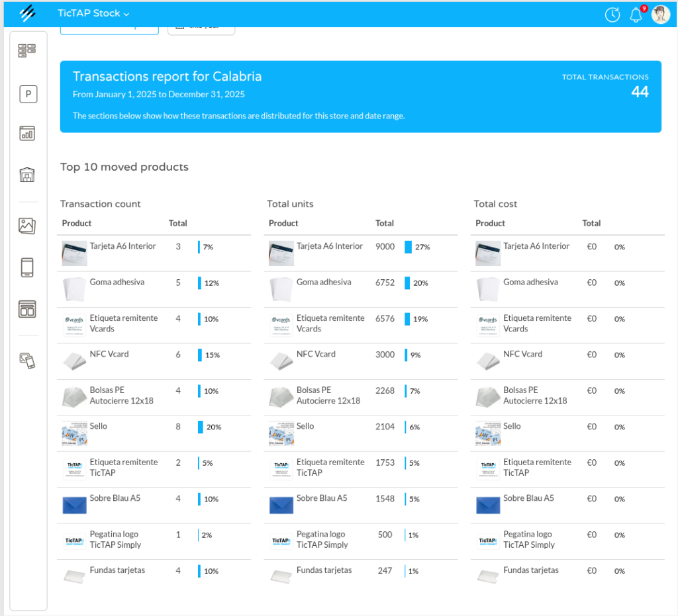Open the notifications bell with badge
The height and width of the screenshot is (616, 678).
(636, 15)
